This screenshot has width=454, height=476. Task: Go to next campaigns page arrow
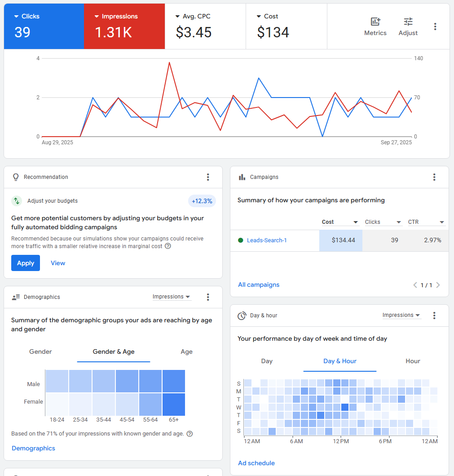click(438, 285)
